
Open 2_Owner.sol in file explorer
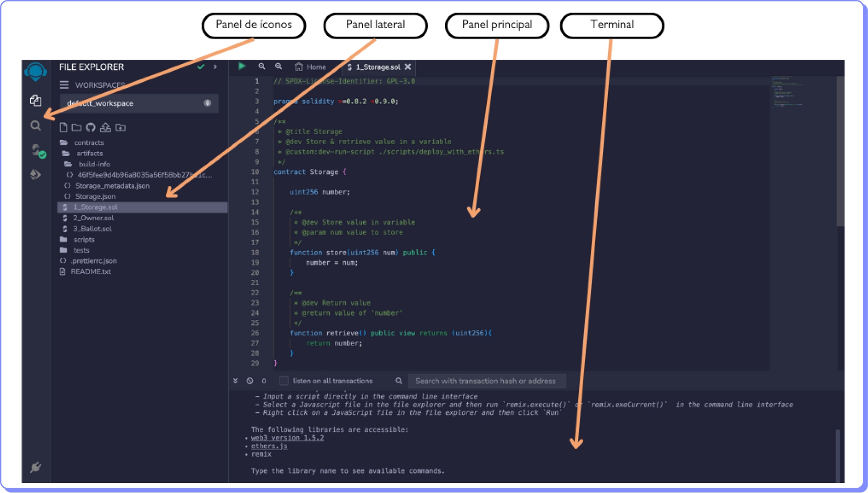93,218
